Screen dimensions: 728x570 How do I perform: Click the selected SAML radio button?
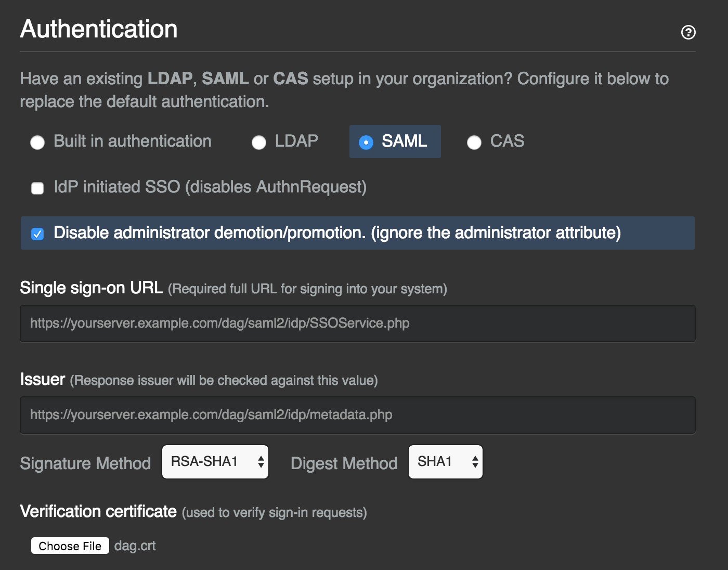tap(366, 141)
